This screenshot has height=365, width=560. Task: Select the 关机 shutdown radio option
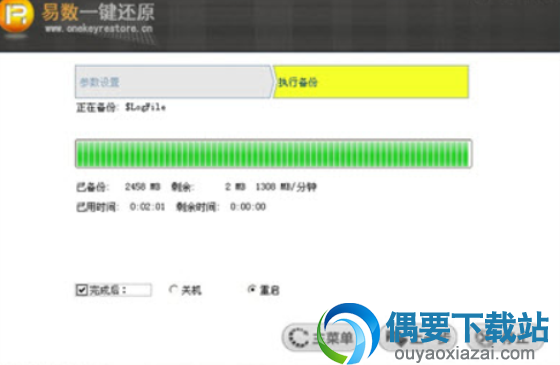click(174, 290)
